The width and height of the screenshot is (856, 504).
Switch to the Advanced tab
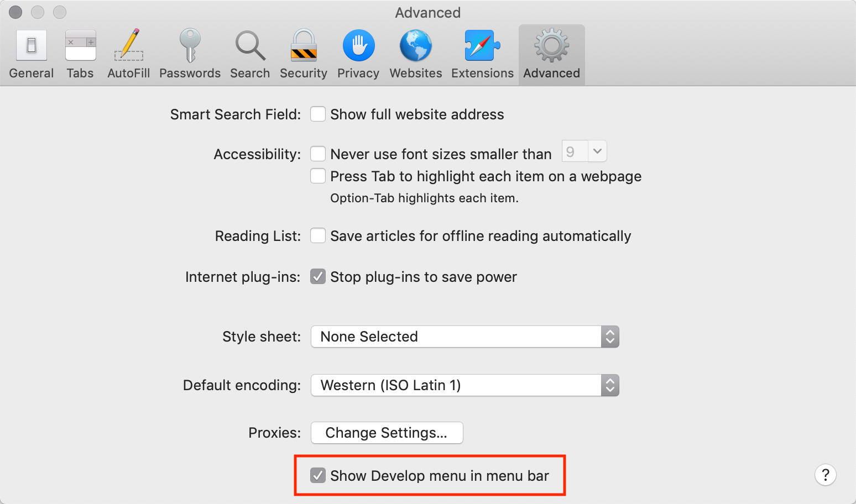[x=551, y=53]
